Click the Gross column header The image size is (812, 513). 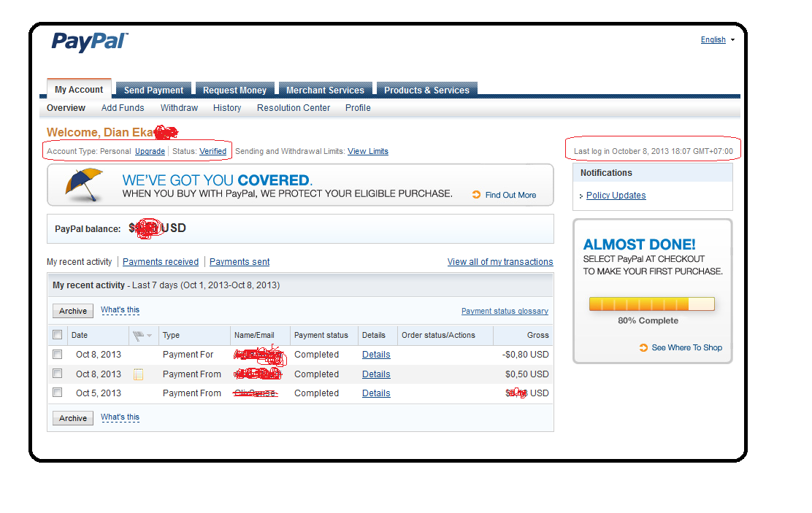click(537, 336)
